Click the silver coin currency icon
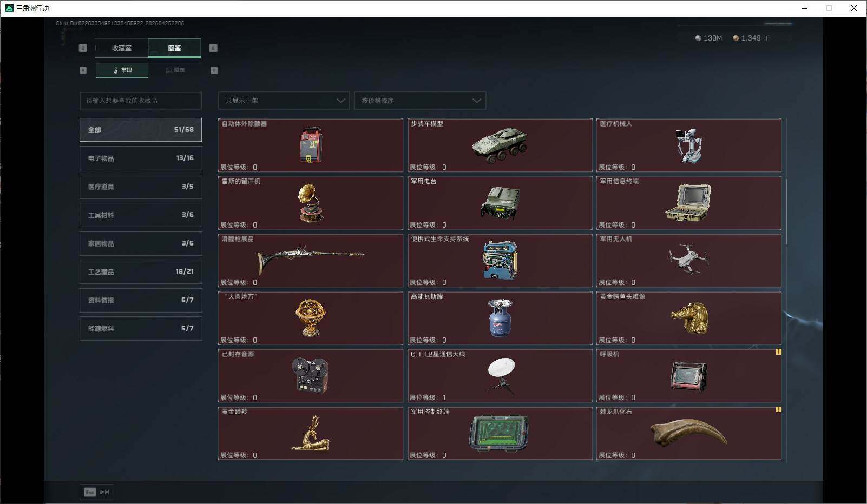 coord(698,38)
